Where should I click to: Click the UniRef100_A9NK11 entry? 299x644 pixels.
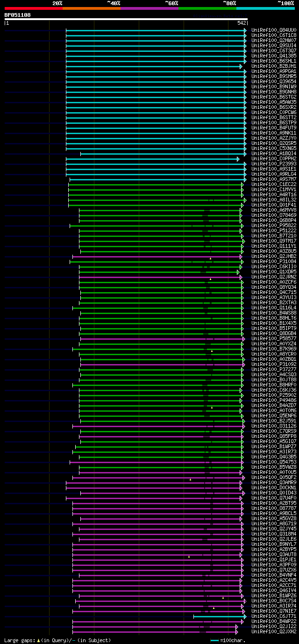274,133
